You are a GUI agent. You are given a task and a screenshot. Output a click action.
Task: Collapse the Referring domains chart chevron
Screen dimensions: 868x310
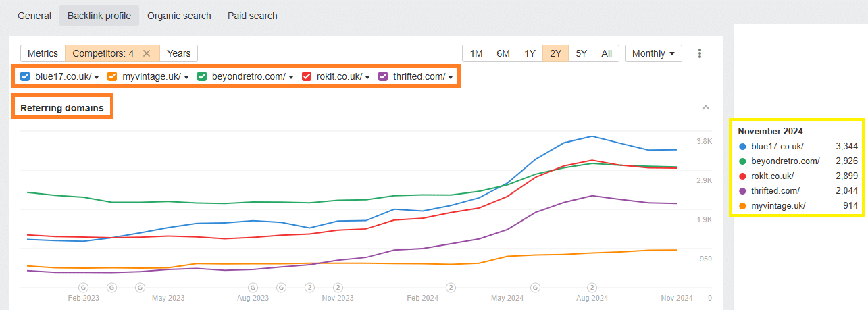coord(706,107)
